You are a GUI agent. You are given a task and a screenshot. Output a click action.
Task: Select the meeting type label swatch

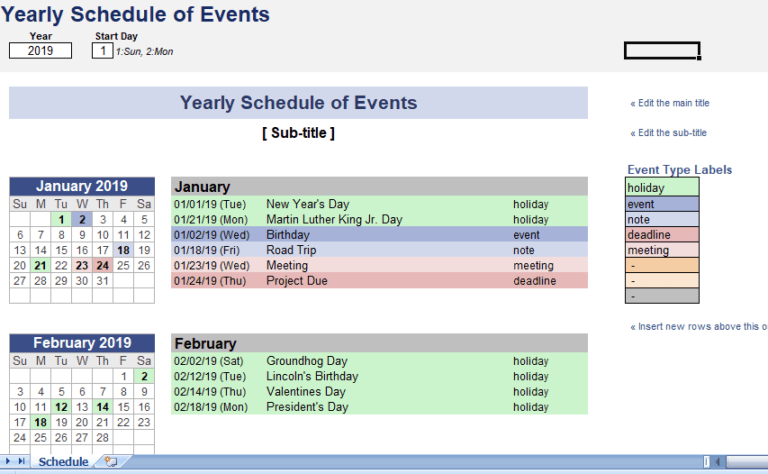coord(662,250)
